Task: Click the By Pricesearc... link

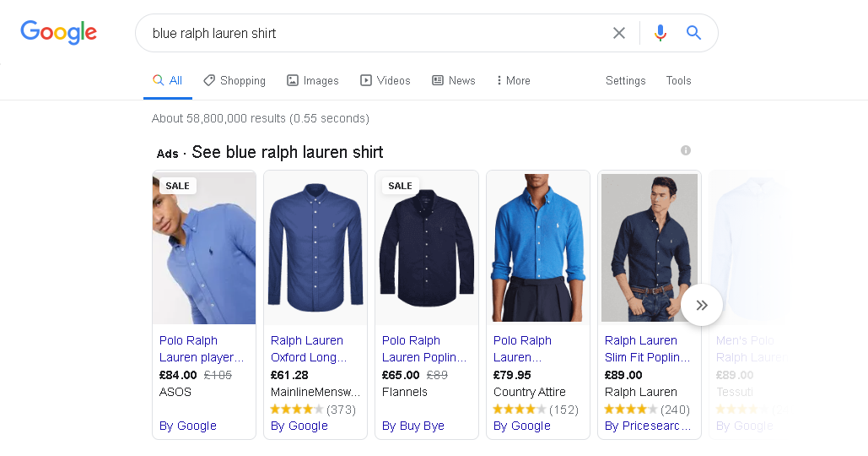Action: [648, 426]
